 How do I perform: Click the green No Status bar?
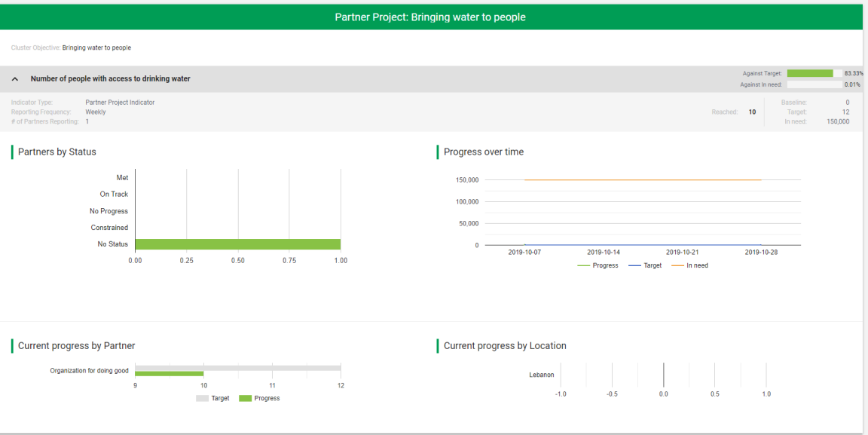238,244
